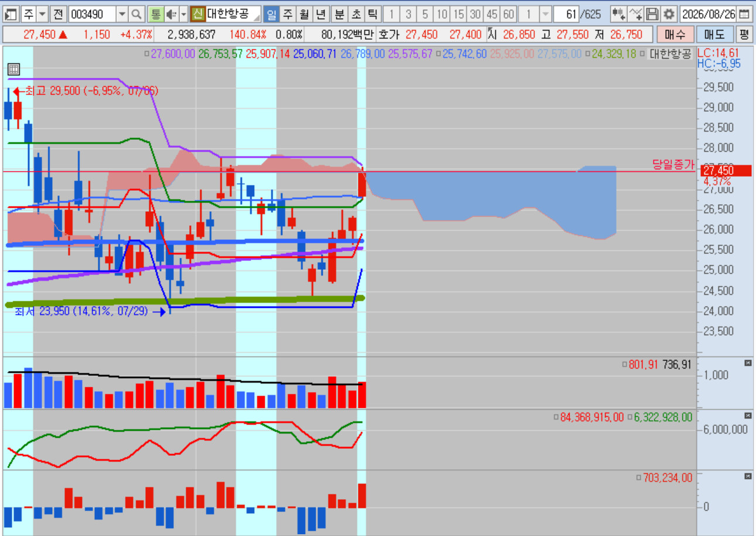The height and width of the screenshot is (536, 756).
Task: Switch to the yearly (년) chart period
Action: (x=320, y=13)
